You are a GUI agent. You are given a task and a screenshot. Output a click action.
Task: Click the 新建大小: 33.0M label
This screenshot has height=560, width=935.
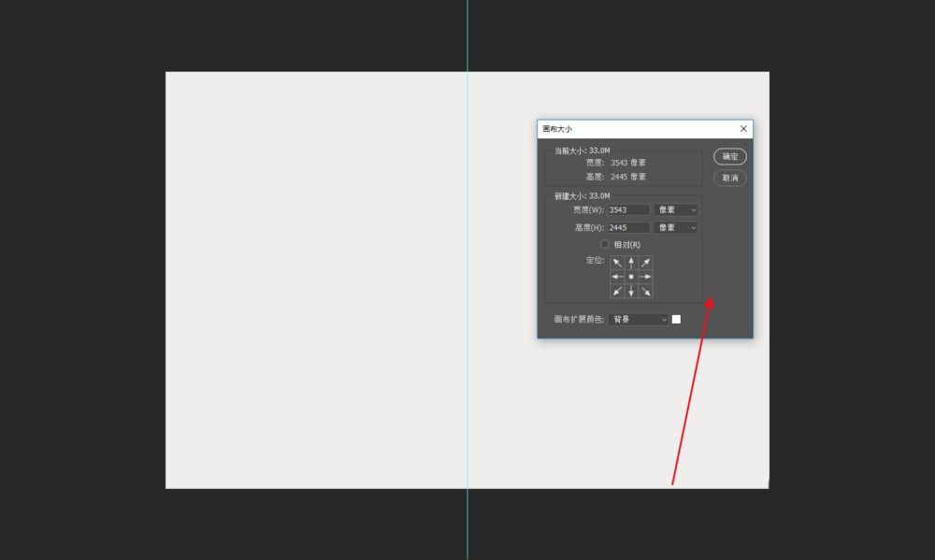[x=582, y=196]
